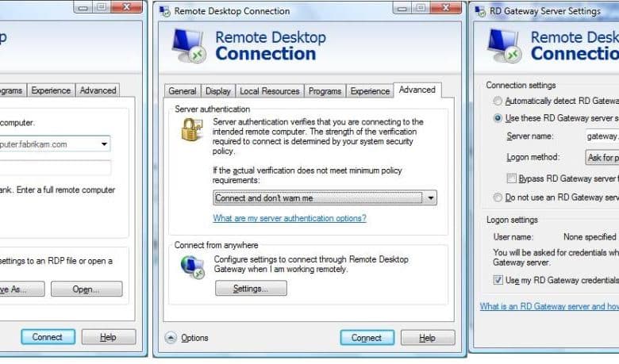
Task: Select 'Automatically detect RD Gateway' radio button
Action: (498, 101)
